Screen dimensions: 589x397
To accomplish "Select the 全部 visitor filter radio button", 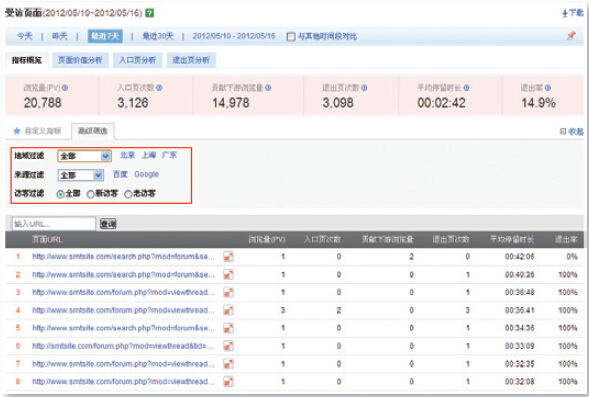I will pos(60,194).
